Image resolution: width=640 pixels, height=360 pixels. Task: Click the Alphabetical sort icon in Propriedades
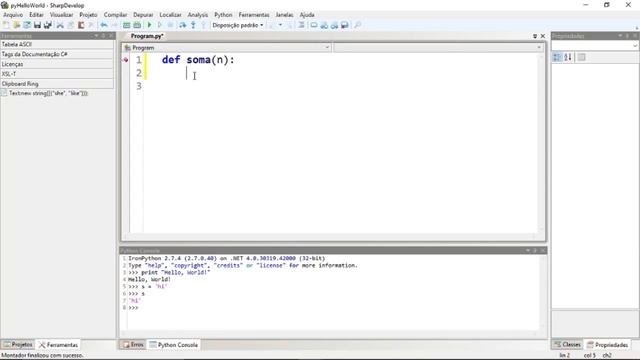(568, 57)
